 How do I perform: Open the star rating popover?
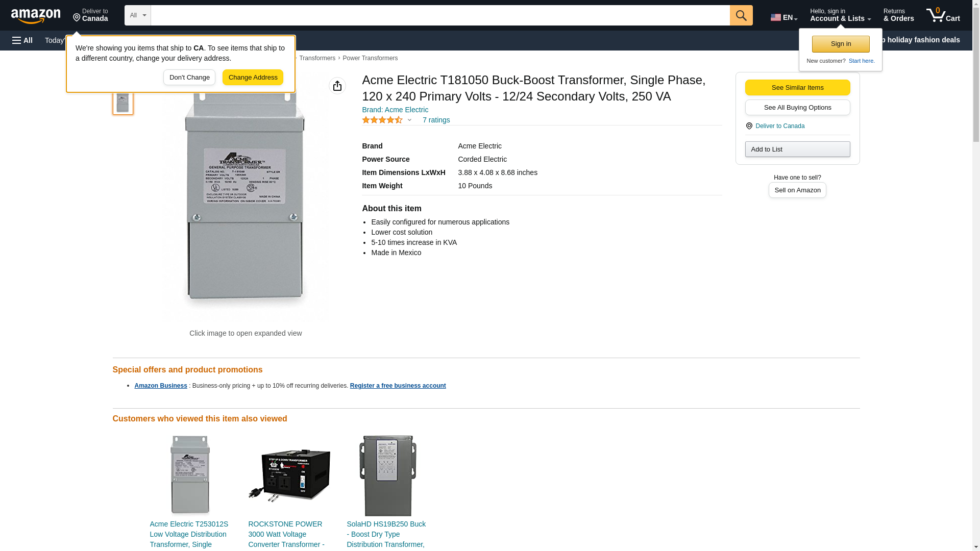click(x=387, y=120)
